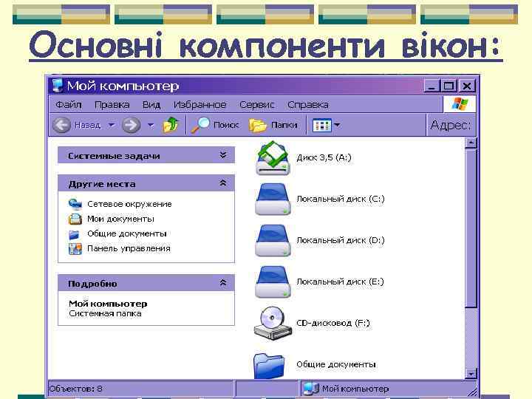Open the Вид menu
Image resolution: width=532 pixels, height=399 pixels.
pyautogui.click(x=151, y=104)
